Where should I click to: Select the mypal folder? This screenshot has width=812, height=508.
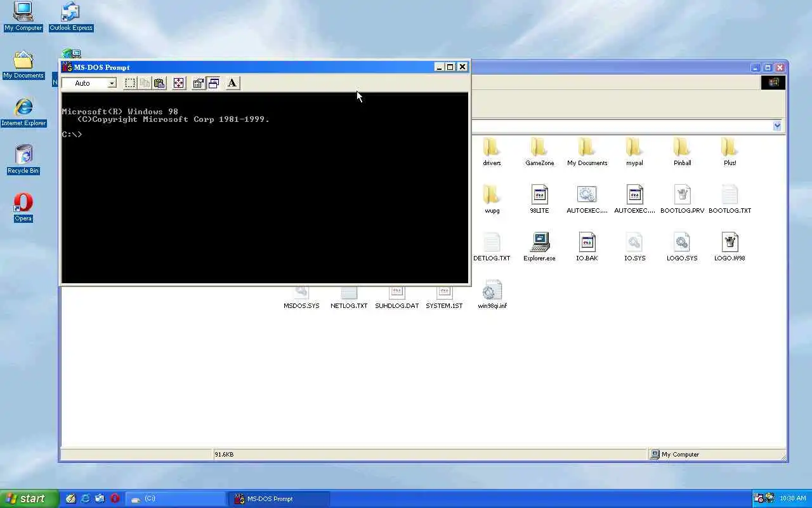[x=634, y=152]
